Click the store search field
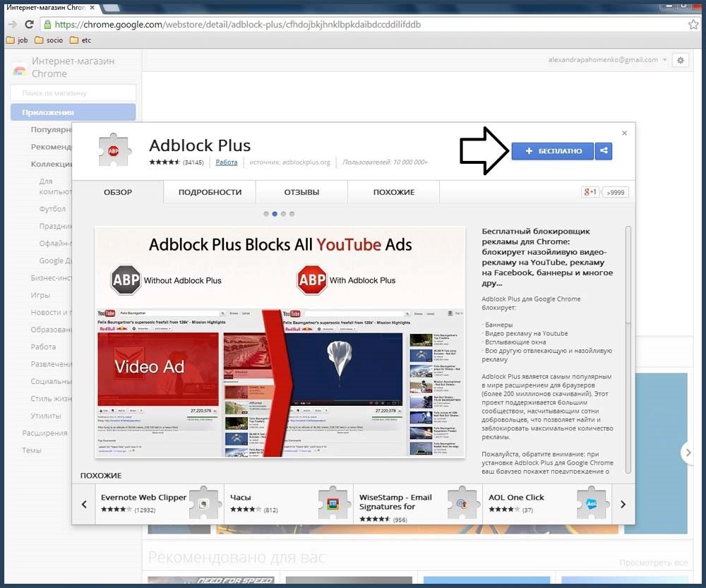 click(73, 92)
